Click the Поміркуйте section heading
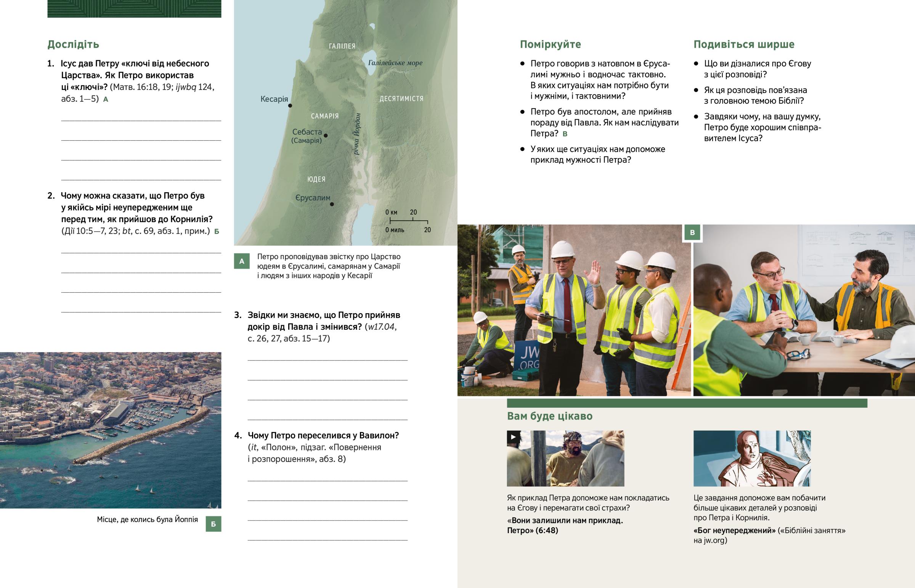This screenshot has width=915, height=588. click(550, 44)
